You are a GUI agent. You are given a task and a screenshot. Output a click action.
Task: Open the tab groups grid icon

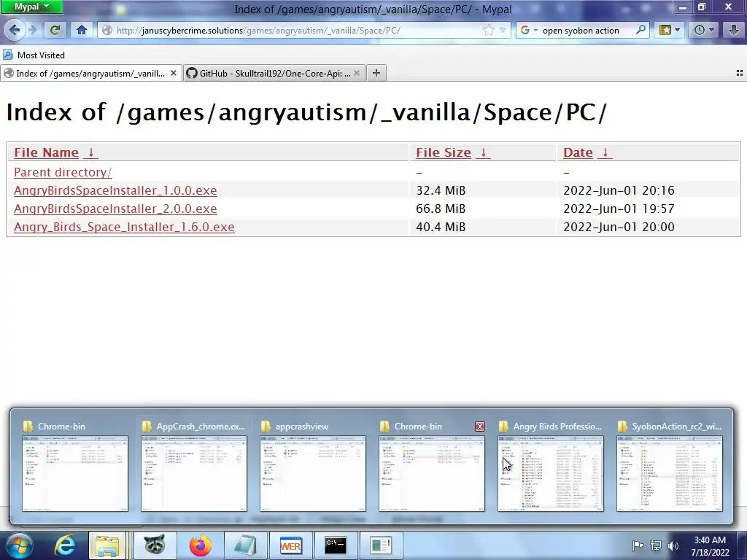[740, 73]
